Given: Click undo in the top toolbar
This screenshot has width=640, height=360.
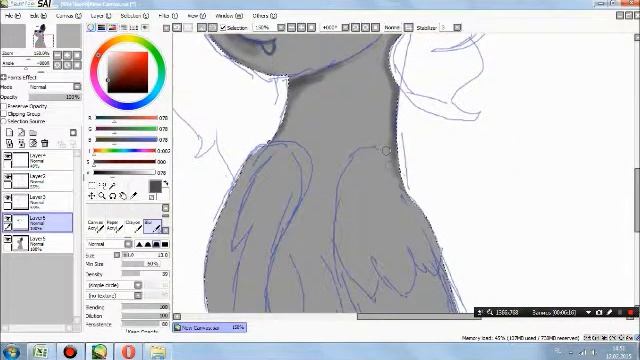Looking at the screenshot, I should (x=177, y=28).
